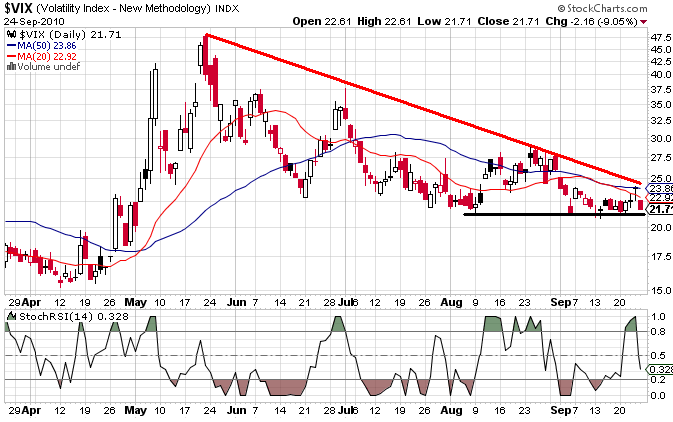Click the Sep label on StochRSI date axis
Viewport: 673px width, 422px height.
click(x=565, y=411)
